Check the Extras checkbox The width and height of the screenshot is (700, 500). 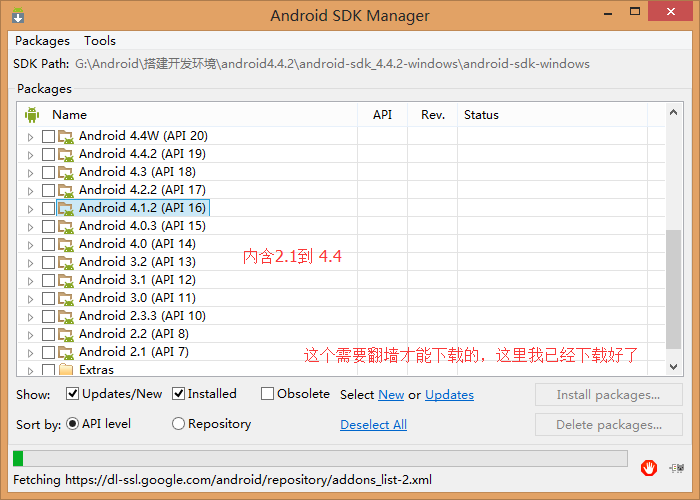(48, 370)
